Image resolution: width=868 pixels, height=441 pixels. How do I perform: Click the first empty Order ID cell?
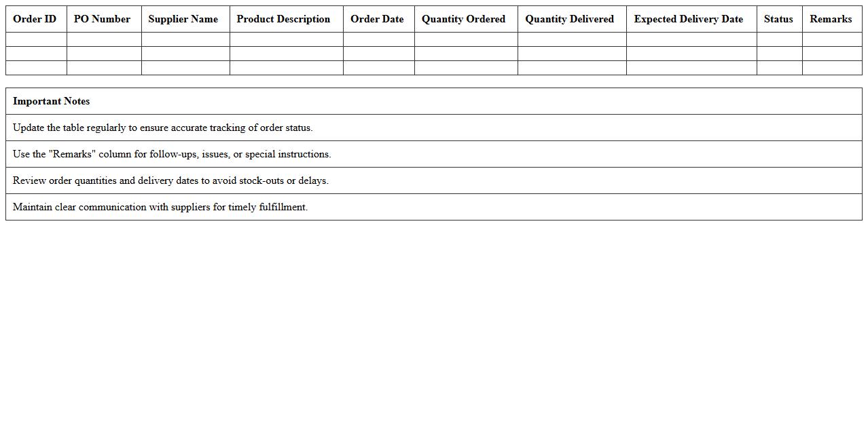pyautogui.click(x=35, y=39)
